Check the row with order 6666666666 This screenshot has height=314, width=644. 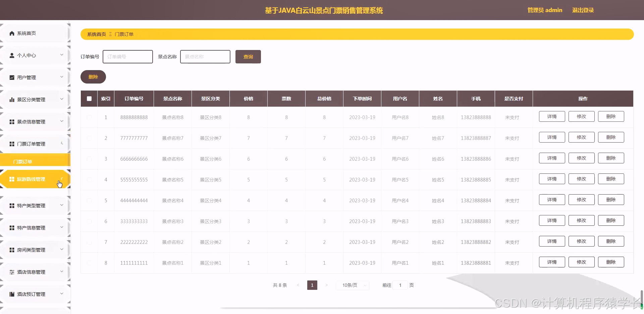coord(89,159)
